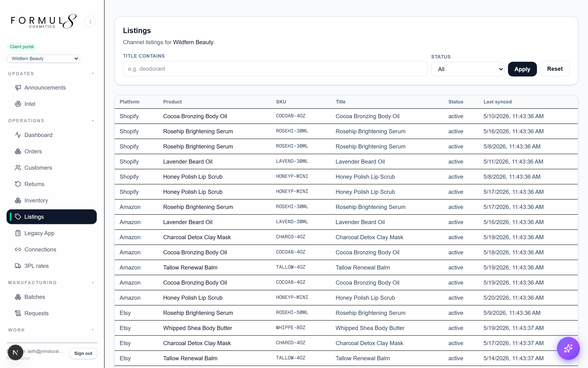Collapse the Work section
This screenshot has height=368, width=588.
(x=92, y=330)
